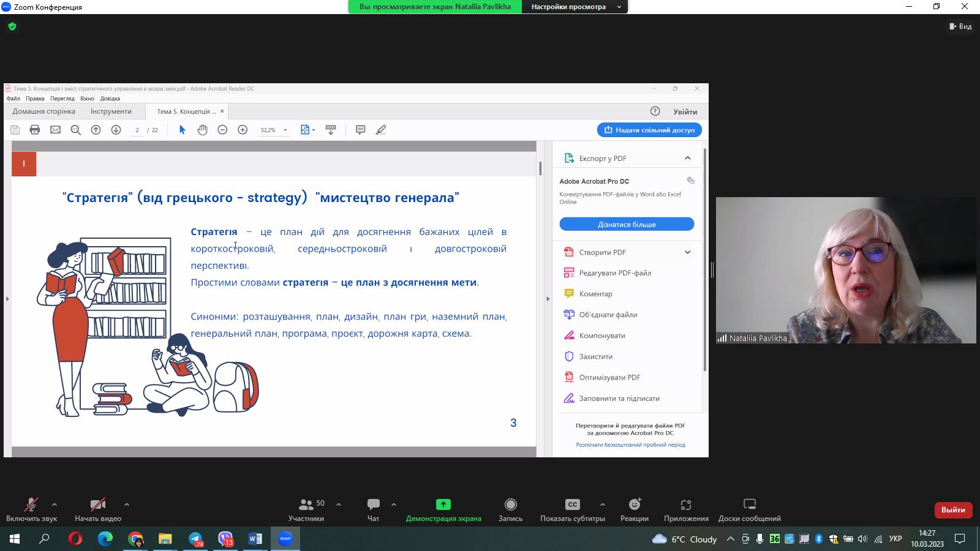Click the Дізнатися більше button
This screenshot has width=980, height=551.
click(627, 225)
